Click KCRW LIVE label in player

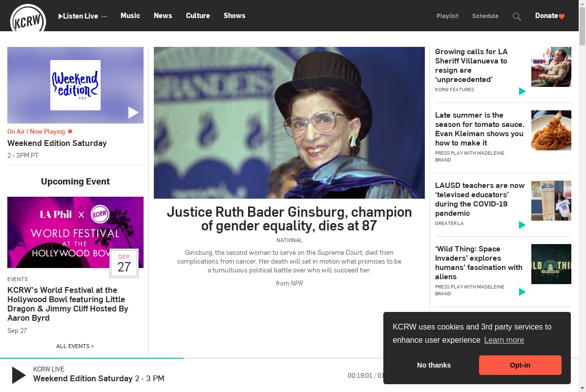coord(49,370)
